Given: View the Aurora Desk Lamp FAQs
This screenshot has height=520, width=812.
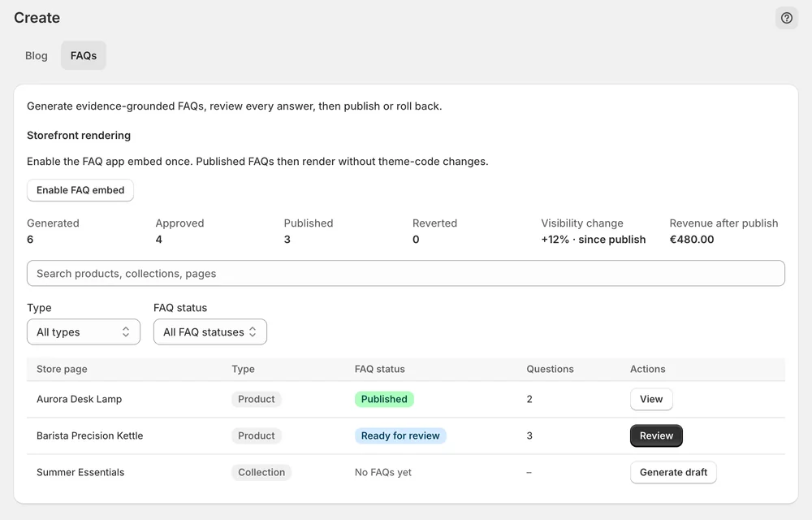Looking at the screenshot, I should pyautogui.click(x=651, y=399).
